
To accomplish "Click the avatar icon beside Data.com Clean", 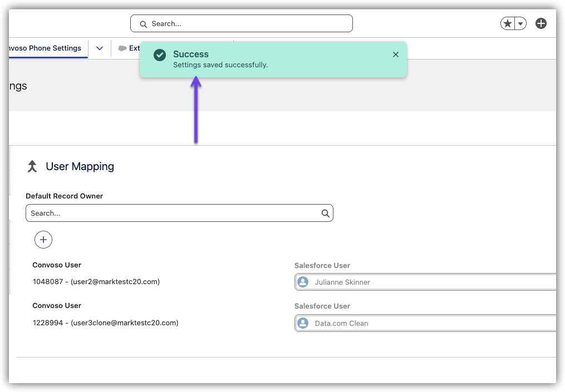I will coord(303,323).
